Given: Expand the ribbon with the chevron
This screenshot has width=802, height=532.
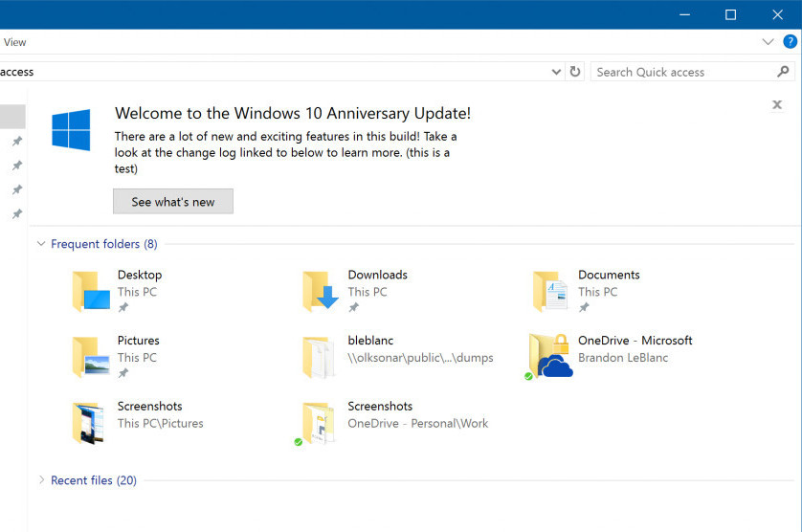Looking at the screenshot, I should click(x=768, y=42).
